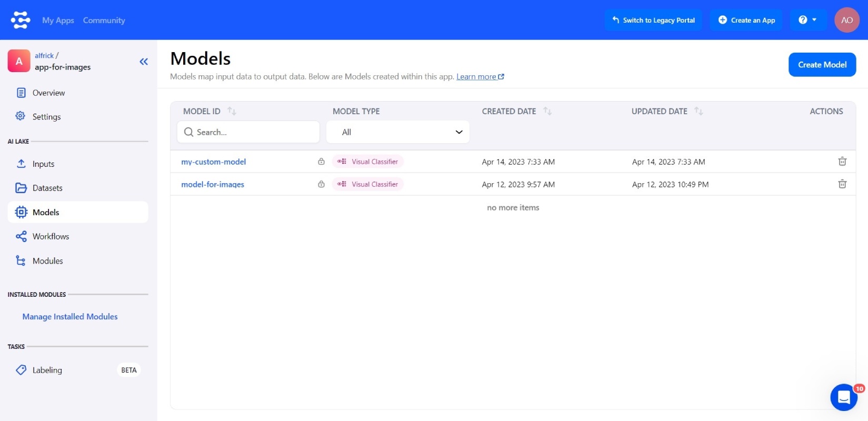
Task: Sort by Created Date arrows
Action: (547, 111)
